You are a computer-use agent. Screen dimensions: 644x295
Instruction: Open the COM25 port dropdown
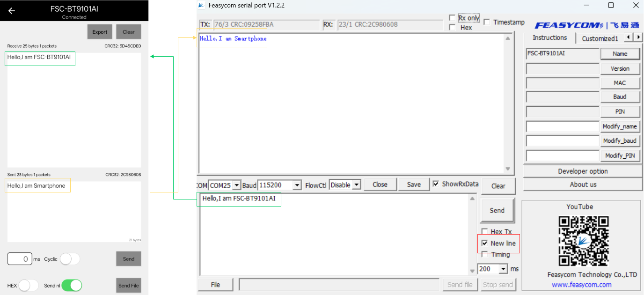point(236,185)
